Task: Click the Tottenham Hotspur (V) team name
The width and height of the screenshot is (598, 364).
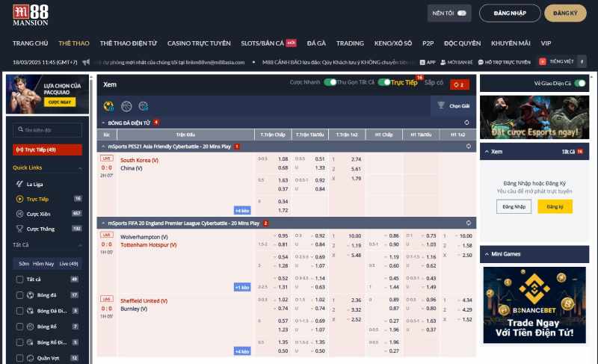Action: 148,244
